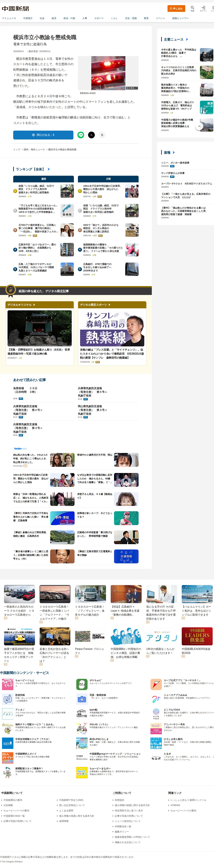Open 写真・動画投稿 camera icon
The width and height of the screenshot is (214, 868).
click(x=82, y=699)
